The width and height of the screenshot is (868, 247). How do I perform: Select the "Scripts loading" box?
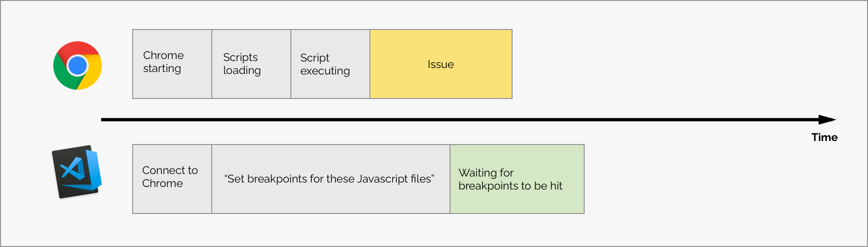tap(251, 64)
